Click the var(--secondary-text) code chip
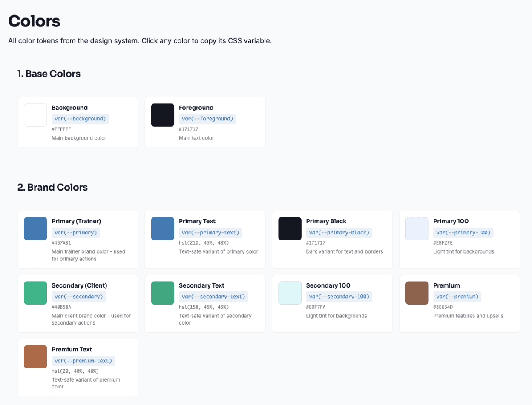 tap(213, 297)
